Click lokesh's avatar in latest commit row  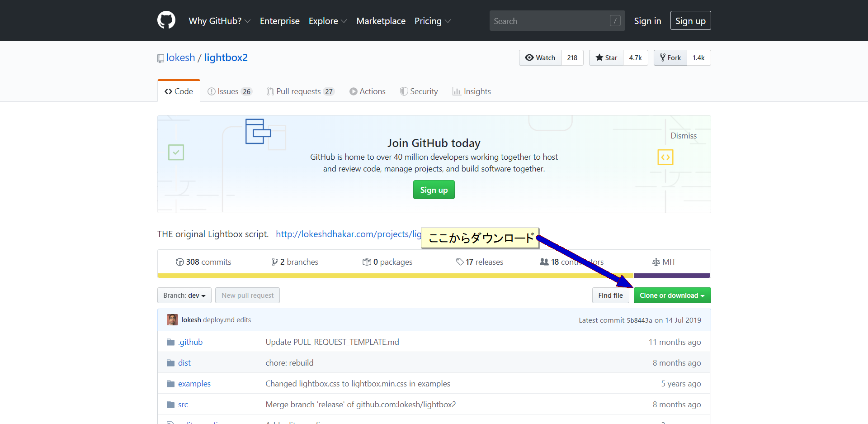pos(172,320)
